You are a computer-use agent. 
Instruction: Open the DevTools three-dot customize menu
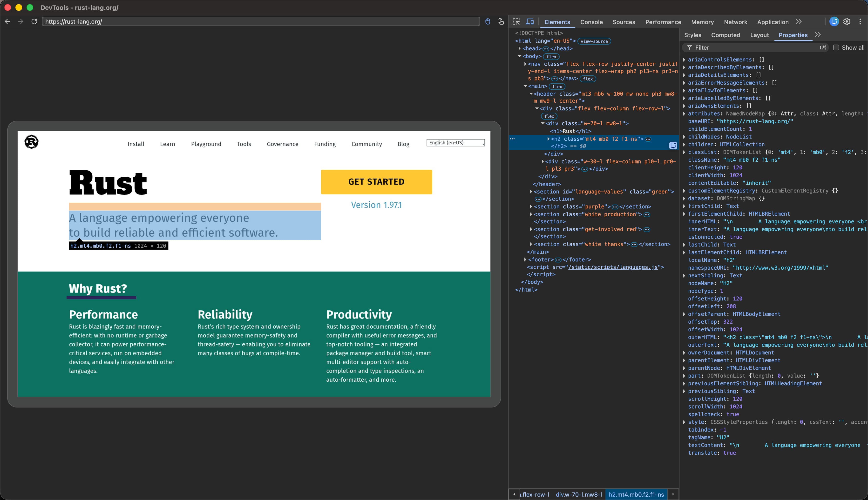pyautogui.click(x=860, y=22)
